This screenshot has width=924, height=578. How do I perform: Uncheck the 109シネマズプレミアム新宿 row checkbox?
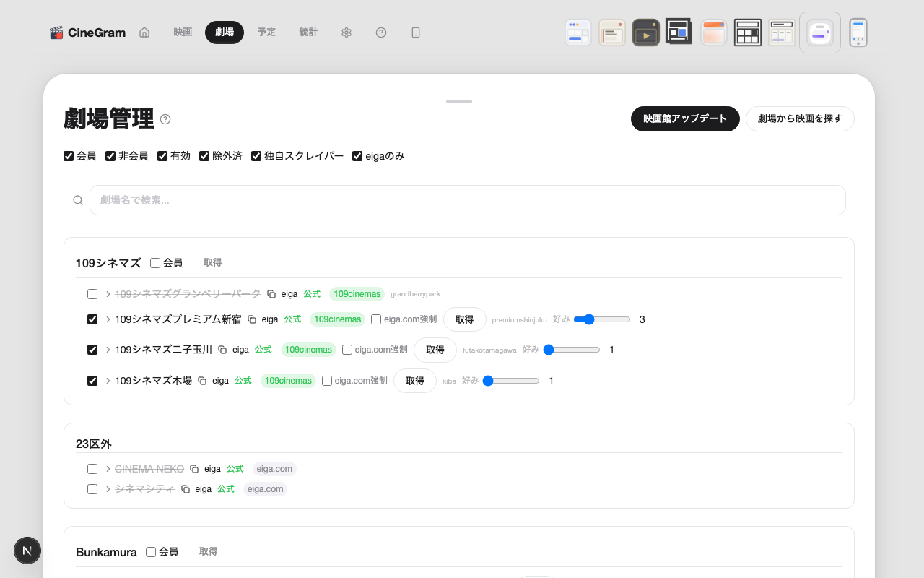[92, 319]
